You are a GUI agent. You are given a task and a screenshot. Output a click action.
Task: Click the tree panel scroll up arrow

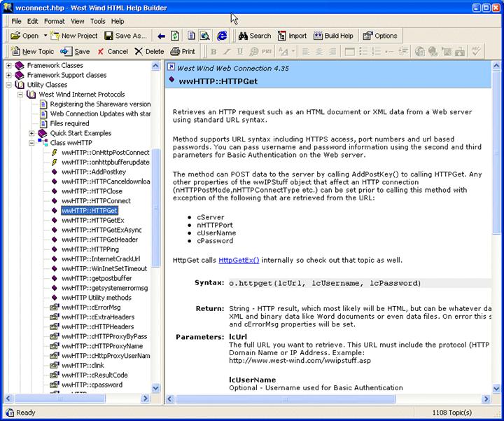155,67
